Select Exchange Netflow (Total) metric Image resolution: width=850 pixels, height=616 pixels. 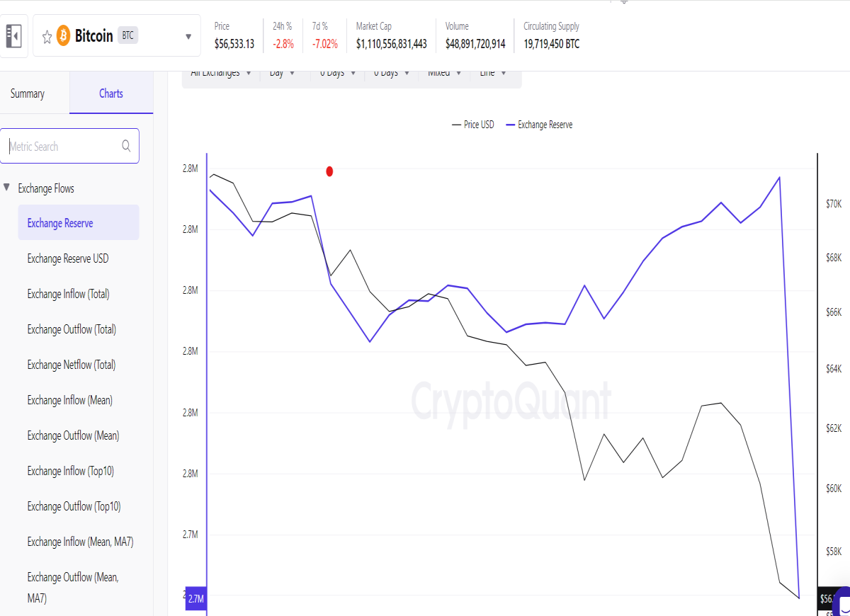pos(72,365)
